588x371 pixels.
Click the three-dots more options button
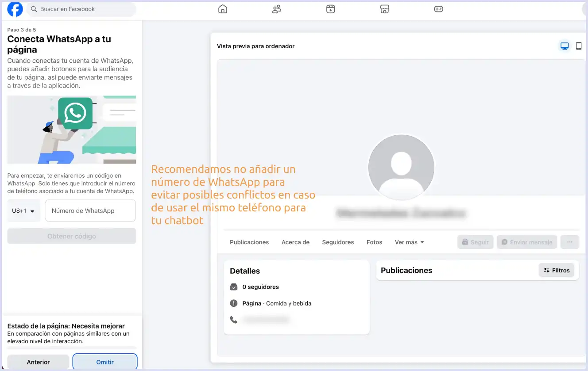coord(570,242)
